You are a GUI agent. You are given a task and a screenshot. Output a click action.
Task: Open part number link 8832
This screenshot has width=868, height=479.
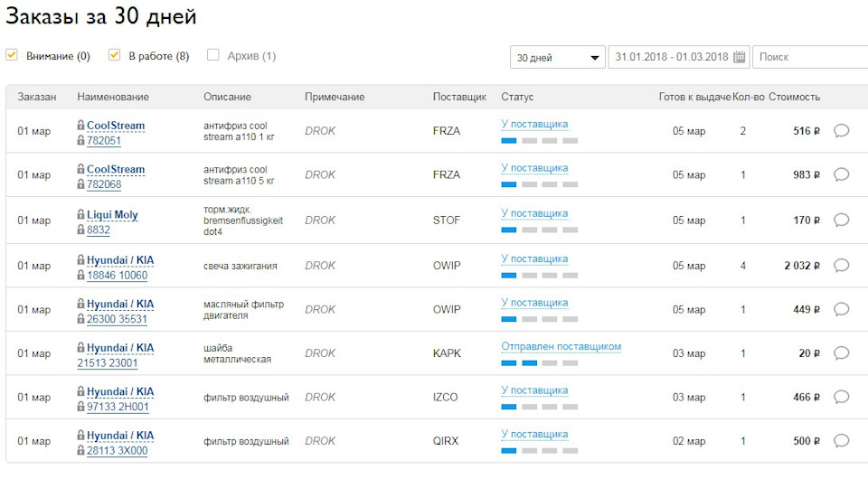point(99,230)
